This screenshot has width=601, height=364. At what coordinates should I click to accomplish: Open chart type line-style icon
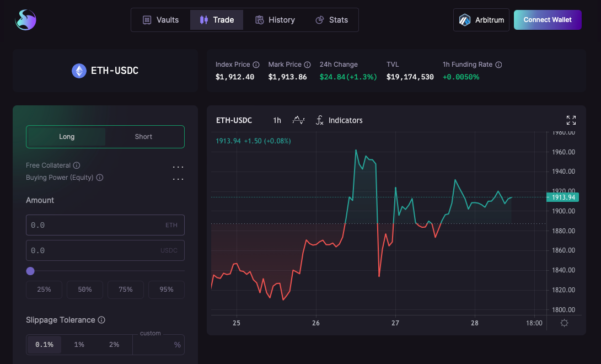[x=298, y=120]
